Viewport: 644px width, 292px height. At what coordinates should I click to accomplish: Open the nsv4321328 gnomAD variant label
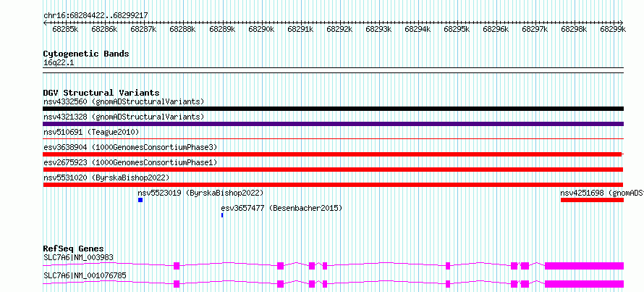tap(124, 117)
